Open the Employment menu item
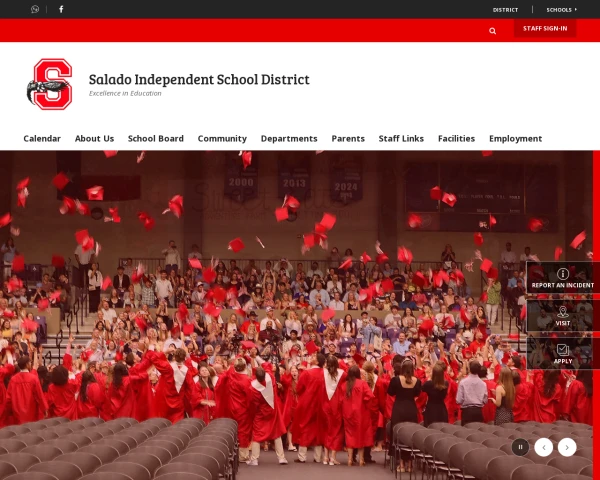The height and width of the screenshot is (480, 600). pos(515,139)
